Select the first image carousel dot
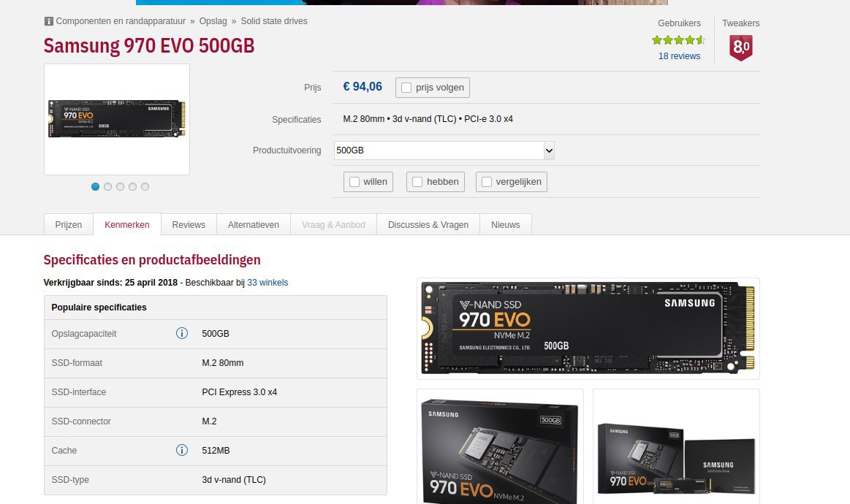The width and height of the screenshot is (850, 504). (x=96, y=186)
